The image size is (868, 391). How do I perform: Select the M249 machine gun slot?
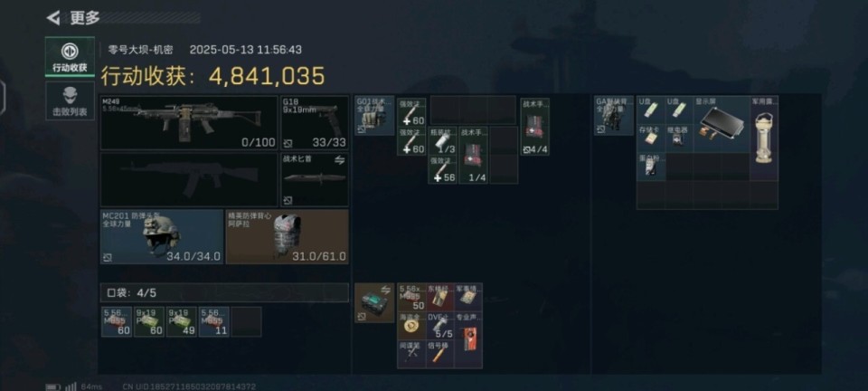coord(189,122)
